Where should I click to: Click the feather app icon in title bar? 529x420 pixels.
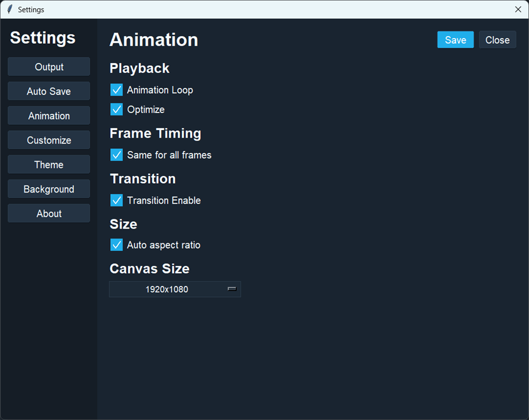pos(10,9)
